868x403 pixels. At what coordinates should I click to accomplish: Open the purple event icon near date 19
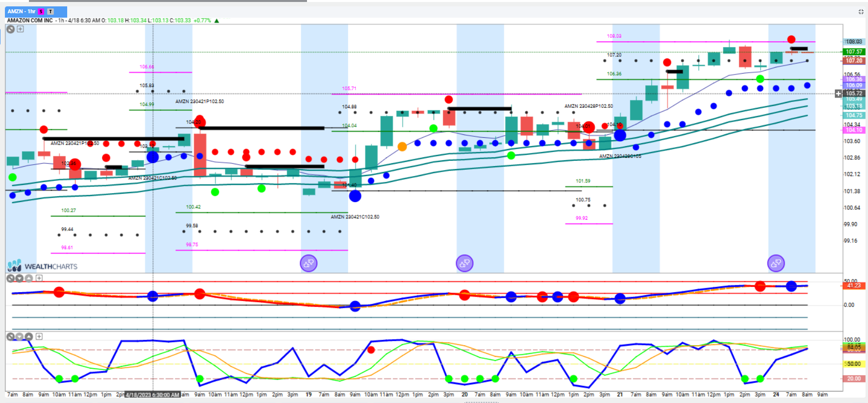click(x=308, y=264)
